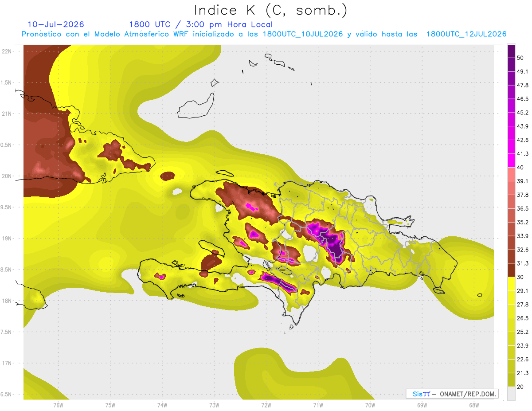Click the "SisTT – ONAMET/REP.DOM." credit box
532x411 pixels.
[452, 394]
